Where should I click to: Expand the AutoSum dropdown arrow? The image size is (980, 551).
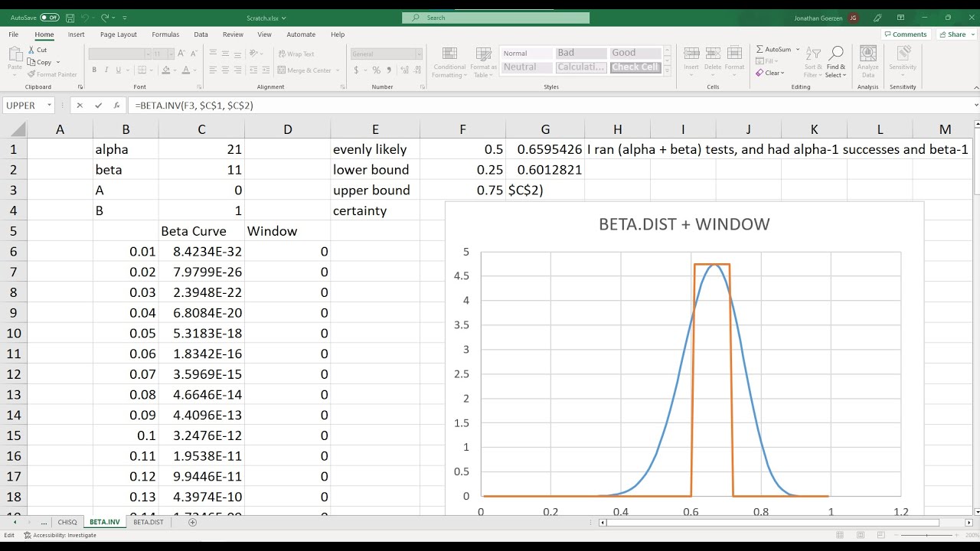[798, 49]
